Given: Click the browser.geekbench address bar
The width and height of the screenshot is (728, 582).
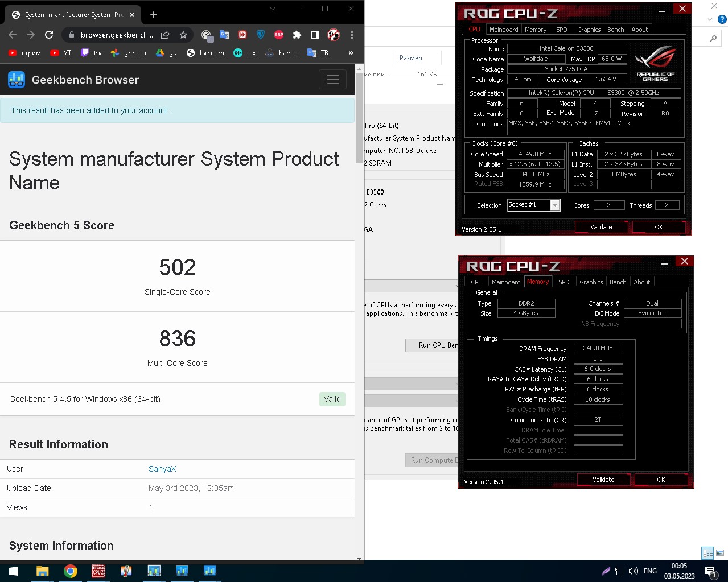Looking at the screenshot, I should click(x=117, y=35).
